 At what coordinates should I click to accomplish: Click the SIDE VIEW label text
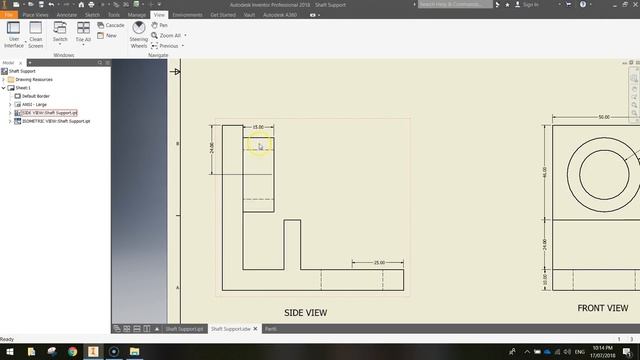coord(306,313)
